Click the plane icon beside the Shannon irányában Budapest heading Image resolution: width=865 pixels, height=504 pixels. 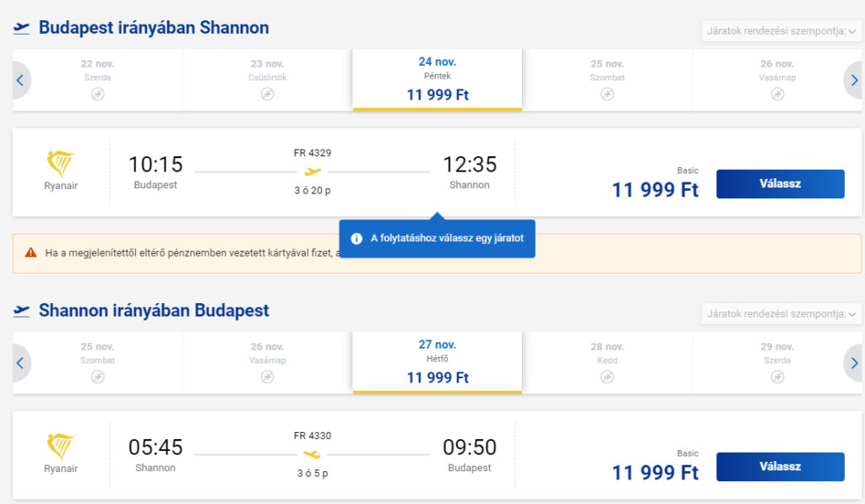pos(22,311)
